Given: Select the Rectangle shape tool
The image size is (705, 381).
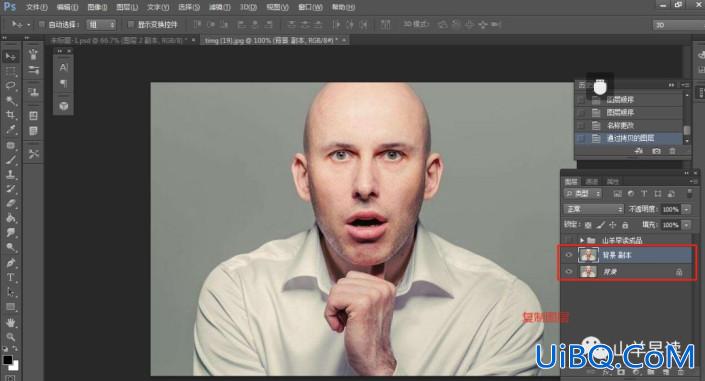Looking at the screenshot, I should pos(10,307).
